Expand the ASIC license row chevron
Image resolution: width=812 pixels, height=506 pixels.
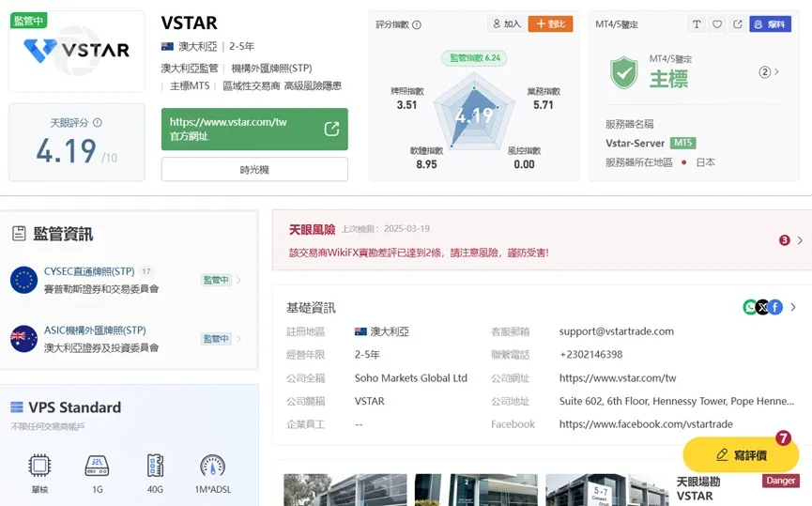[x=238, y=339]
